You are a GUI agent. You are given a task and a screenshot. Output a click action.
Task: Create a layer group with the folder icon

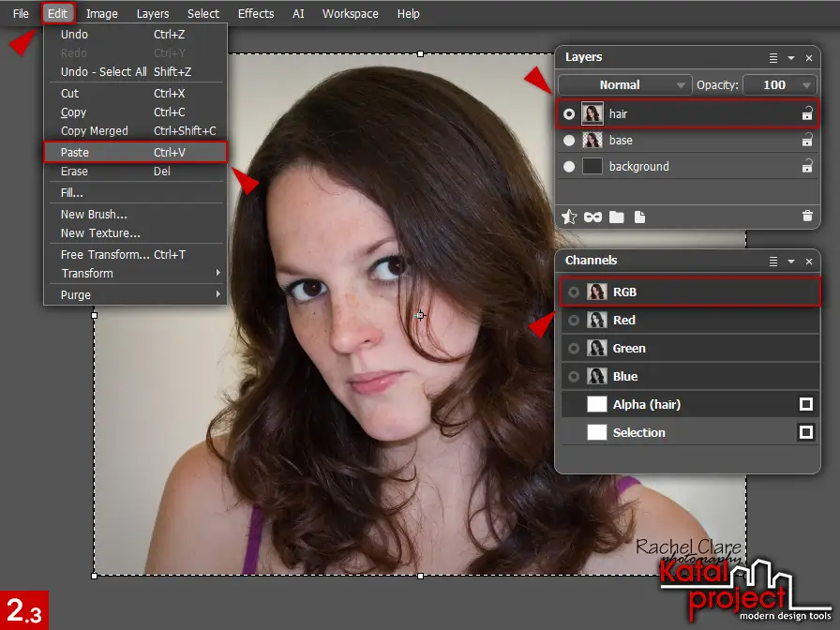[615, 217]
